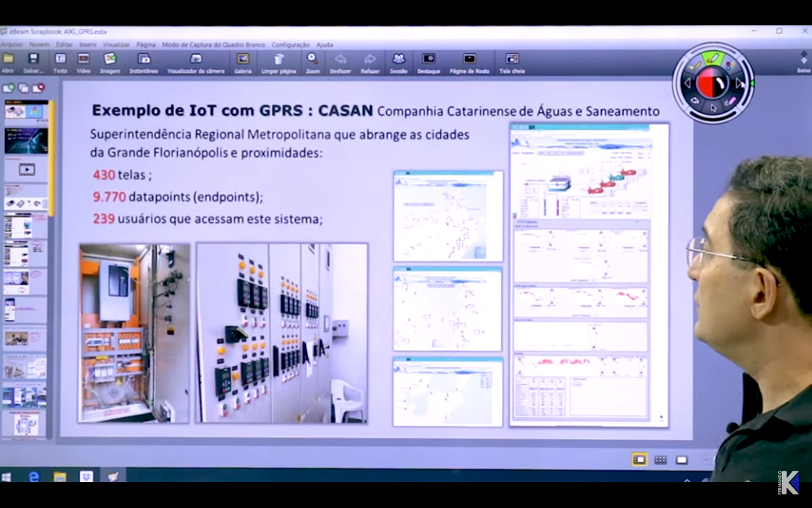Go to previous page via wheel arrow
The height and width of the screenshot is (508, 812).
pos(687,83)
